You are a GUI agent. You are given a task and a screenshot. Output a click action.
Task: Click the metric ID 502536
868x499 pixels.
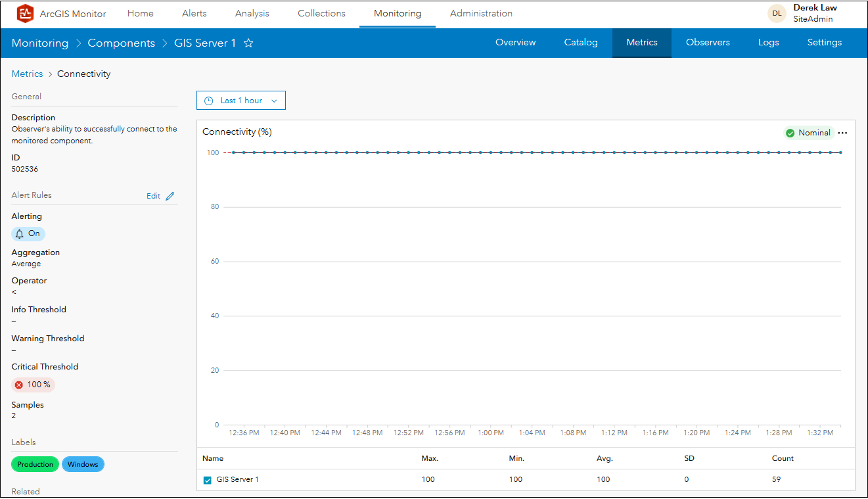(25, 170)
